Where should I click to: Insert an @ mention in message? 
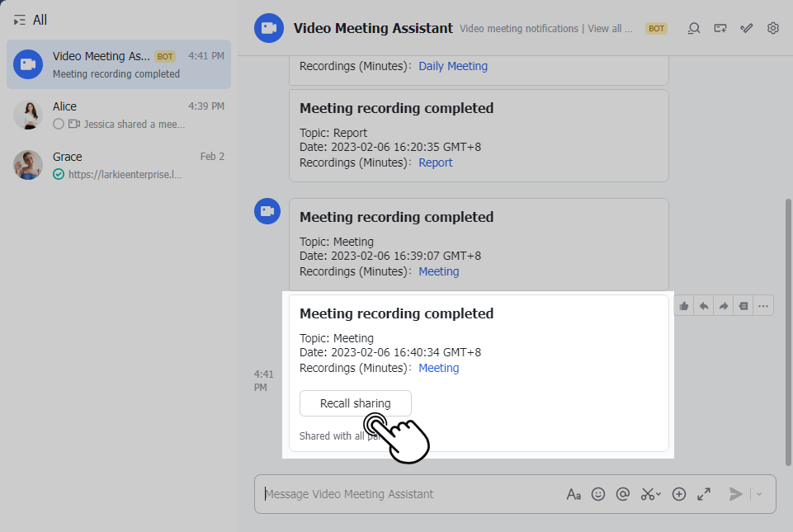click(x=623, y=494)
